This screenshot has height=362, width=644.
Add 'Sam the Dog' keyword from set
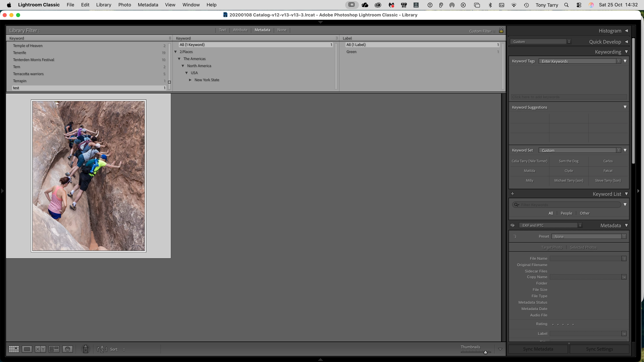(569, 161)
